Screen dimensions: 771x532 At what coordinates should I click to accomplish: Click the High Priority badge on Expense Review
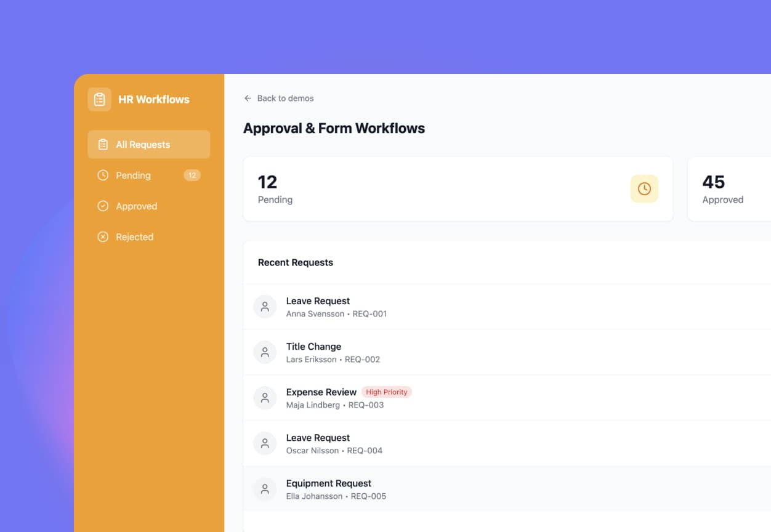coord(386,392)
